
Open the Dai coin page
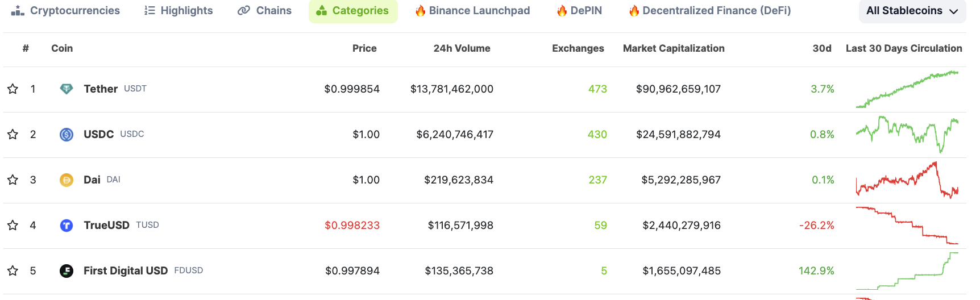[x=92, y=180]
